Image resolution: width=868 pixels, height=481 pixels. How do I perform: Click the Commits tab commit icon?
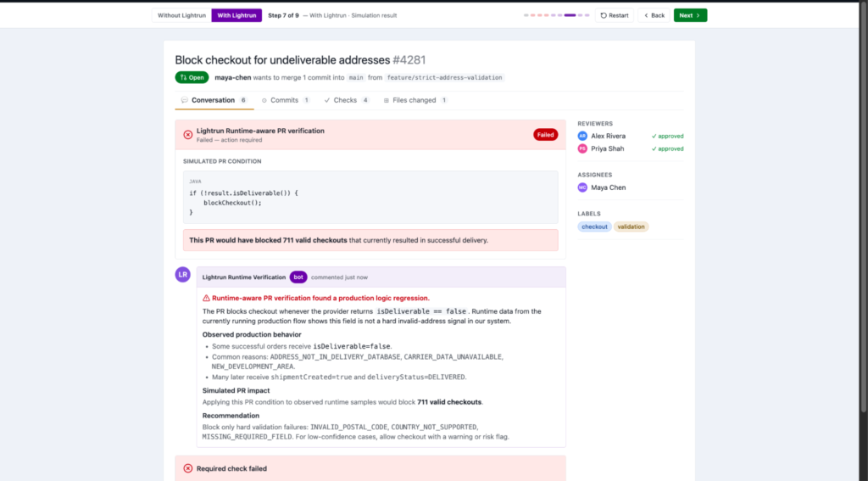click(264, 100)
